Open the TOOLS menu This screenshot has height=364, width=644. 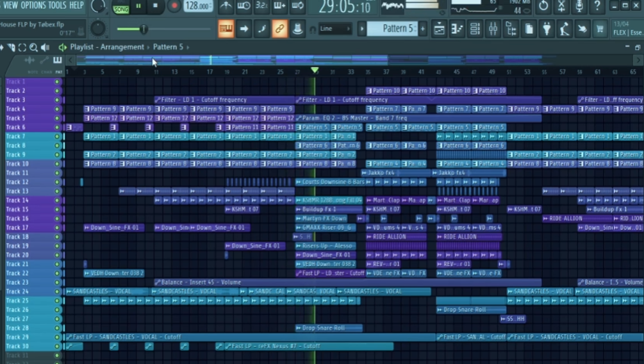(57, 5)
